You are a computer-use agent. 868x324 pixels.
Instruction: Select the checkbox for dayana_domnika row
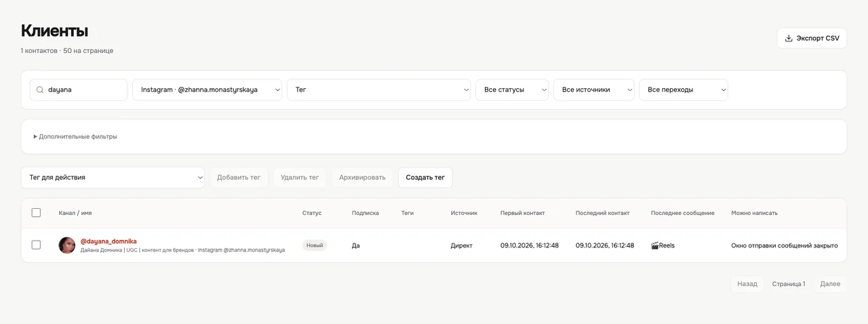[x=36, y=245]
